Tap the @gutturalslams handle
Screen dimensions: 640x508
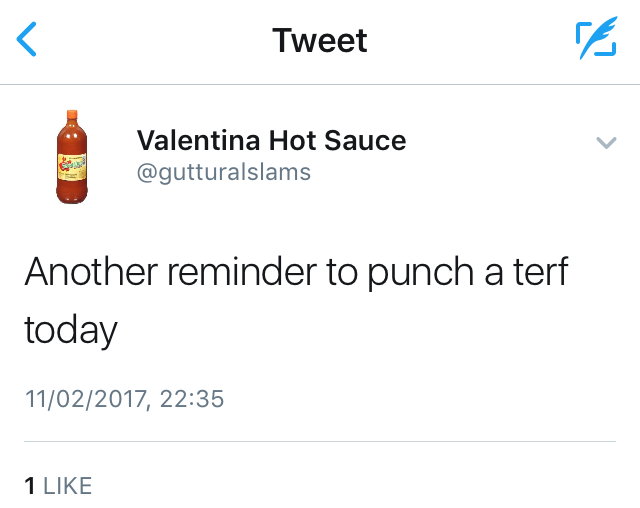click(224, 172)
